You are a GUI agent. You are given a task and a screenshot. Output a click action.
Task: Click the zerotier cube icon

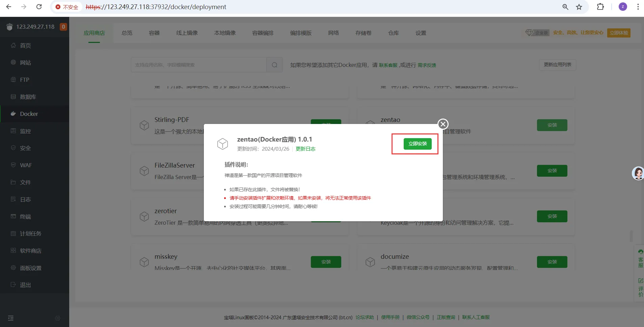click(144, 217)
